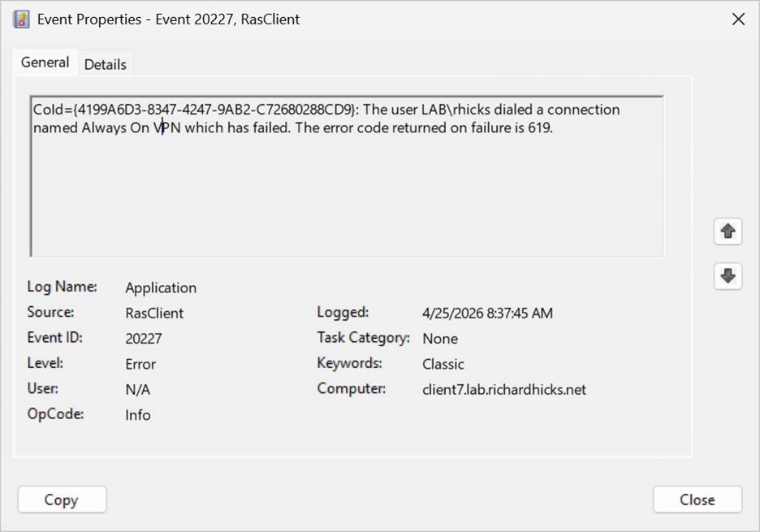This screenshot has width=760, height=532.
Task: Select the Level value Error
Action: (x=140, y=364)
